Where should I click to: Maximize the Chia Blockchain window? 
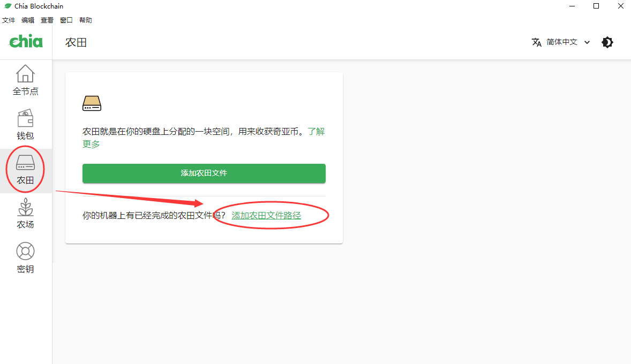click(x=596, y=6)
